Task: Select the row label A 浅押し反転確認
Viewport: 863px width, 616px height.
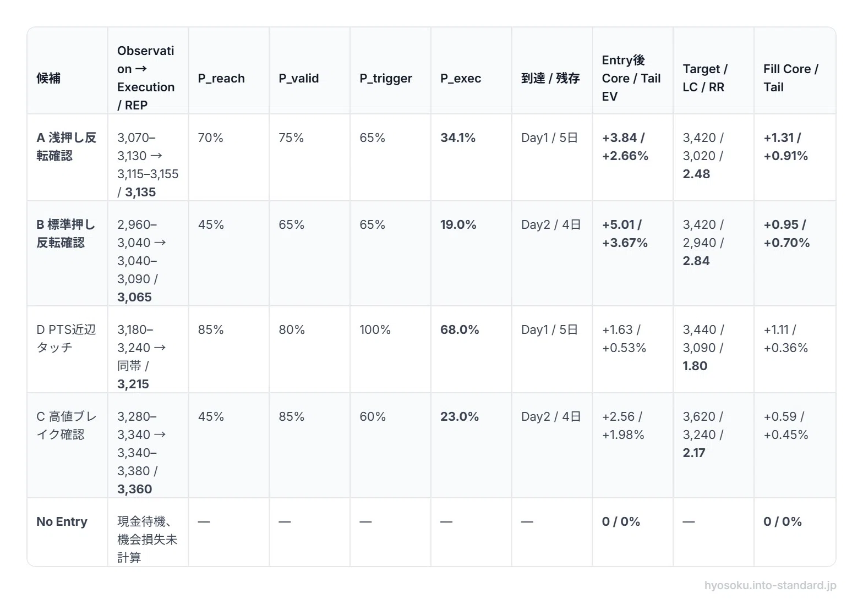Action: (x=66, y=147)
